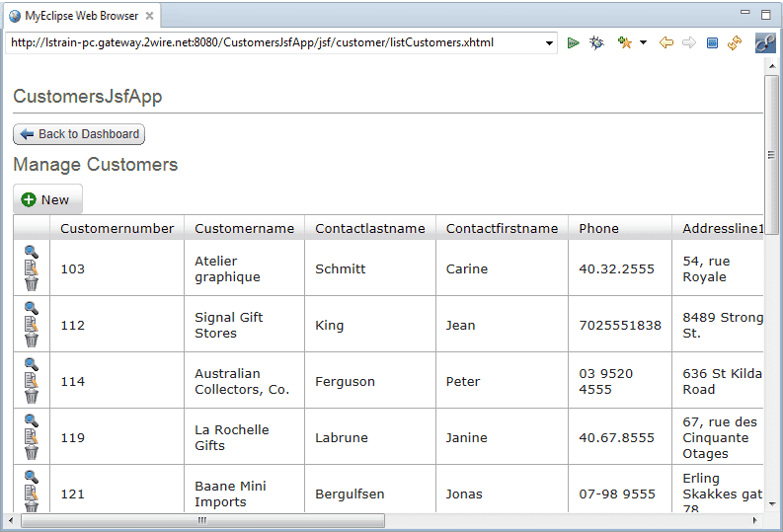Refresh the page with orange arrows icon

tap(735, 42)
